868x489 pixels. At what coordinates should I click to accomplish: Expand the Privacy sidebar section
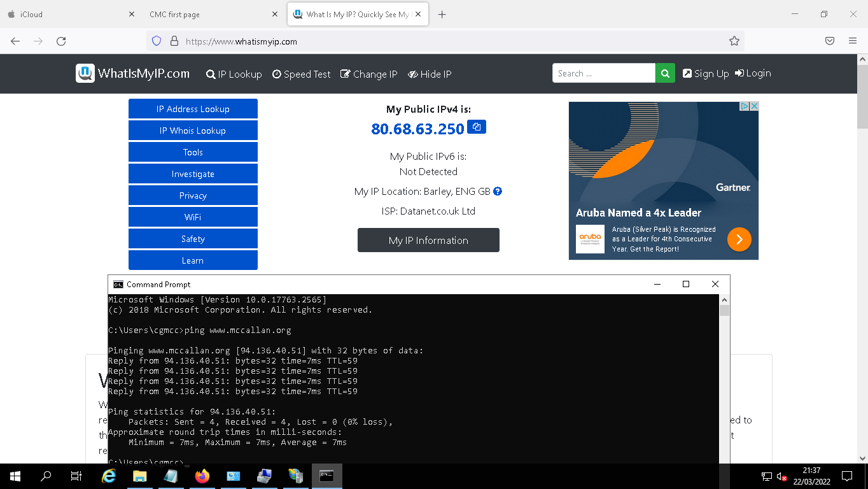pyautogui.click(x=193, y=195)
